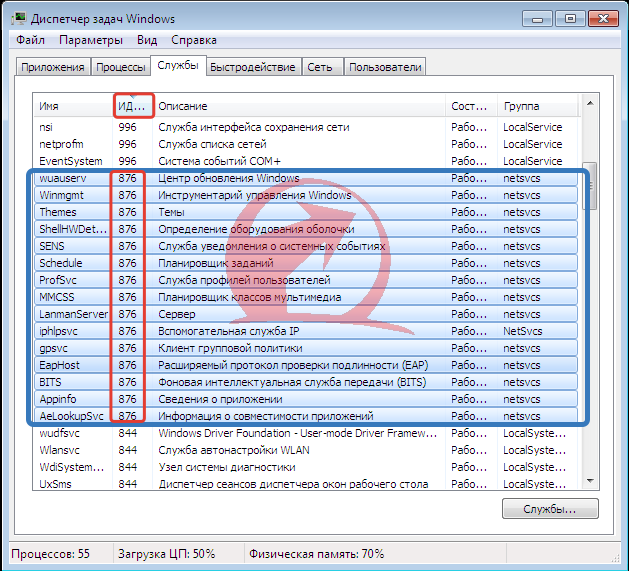The image size is (629, 571).
Task: Sort by the Группа column header
Action: point(538,106)
